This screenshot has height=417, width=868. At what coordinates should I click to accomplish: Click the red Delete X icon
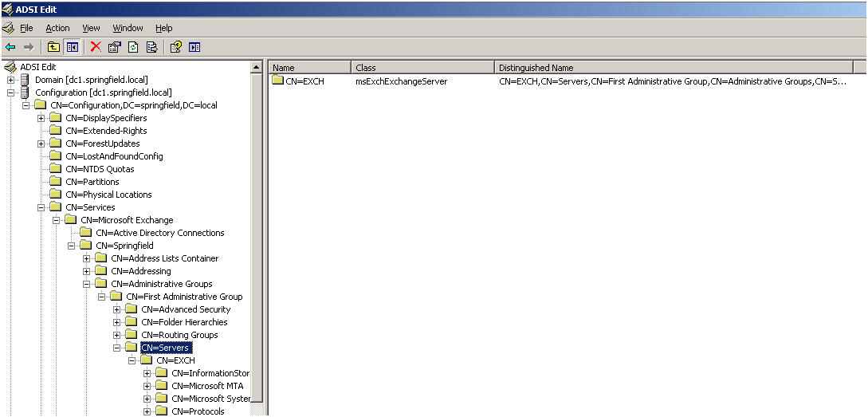point(96,47)
